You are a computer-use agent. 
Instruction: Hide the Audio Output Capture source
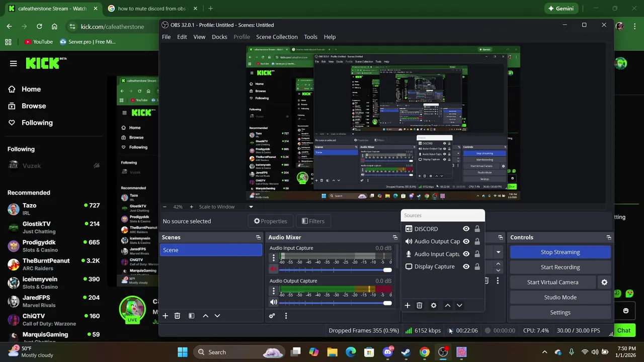click(x=466, y=241)
